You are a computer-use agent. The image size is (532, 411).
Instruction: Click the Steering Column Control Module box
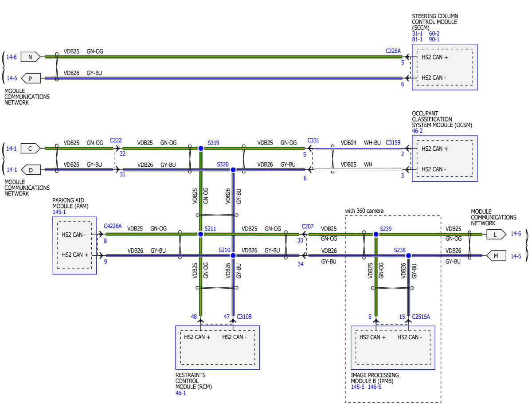[445, 67]
